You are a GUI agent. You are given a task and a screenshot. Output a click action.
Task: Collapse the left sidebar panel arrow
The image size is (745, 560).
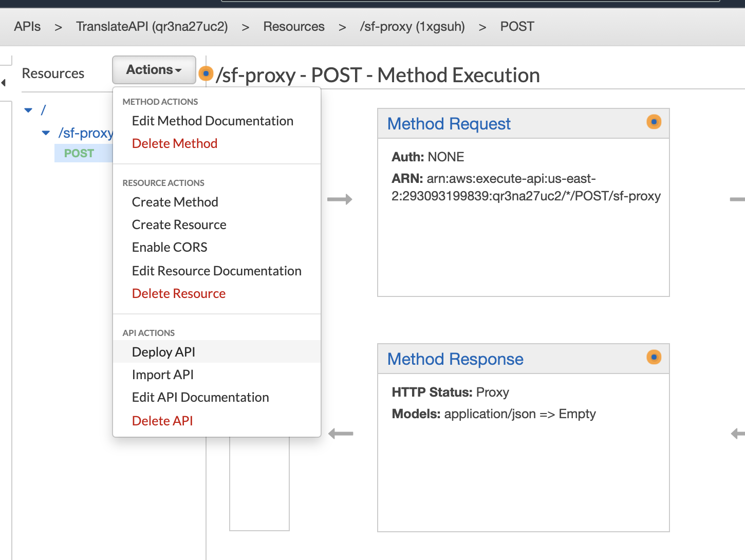(4, 83)
